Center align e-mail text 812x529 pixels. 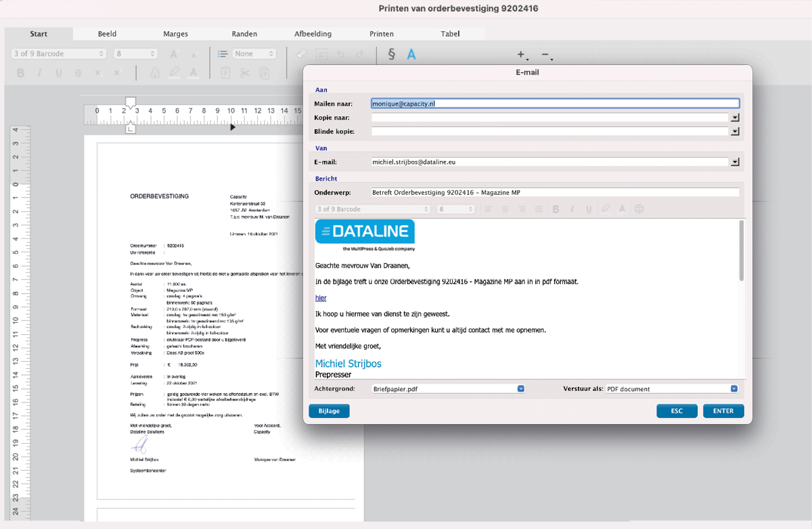(505, 210)
